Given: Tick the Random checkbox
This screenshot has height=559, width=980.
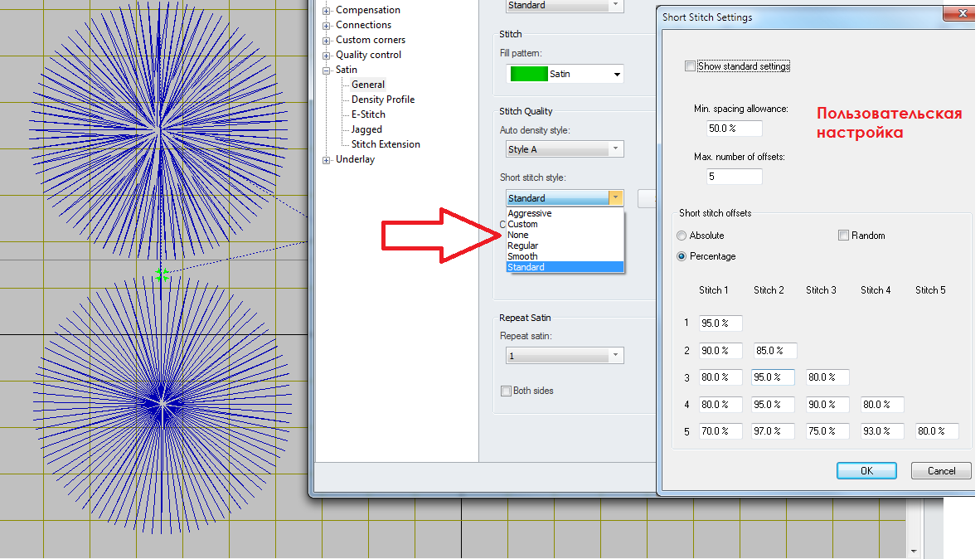Looking at the screenshot, I should pos(844,236).
